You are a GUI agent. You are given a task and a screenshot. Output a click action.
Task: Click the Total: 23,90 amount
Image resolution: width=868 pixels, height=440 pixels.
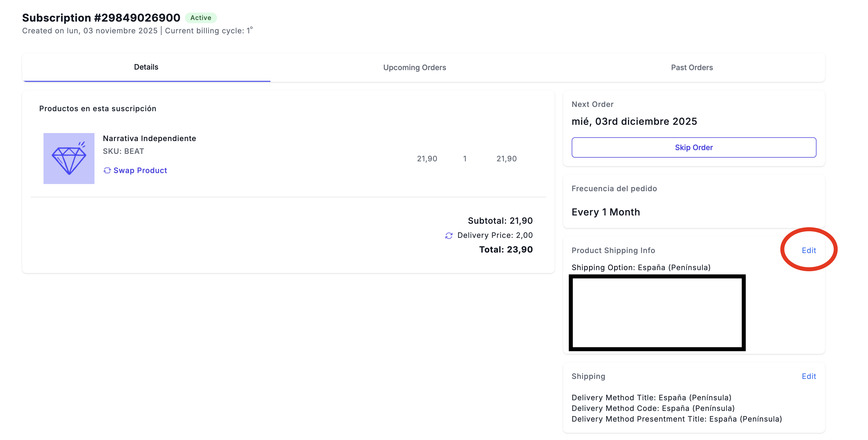(506, 249)
